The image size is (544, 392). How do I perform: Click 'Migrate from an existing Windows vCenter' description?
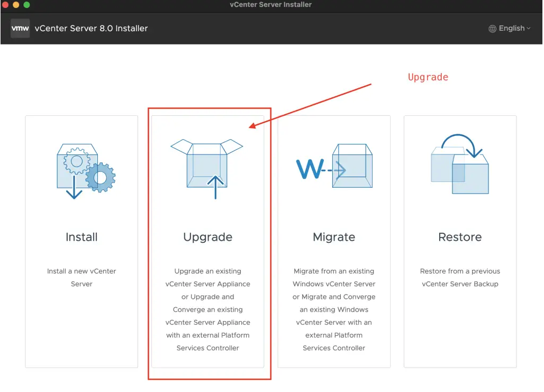(x=334, y=309)
